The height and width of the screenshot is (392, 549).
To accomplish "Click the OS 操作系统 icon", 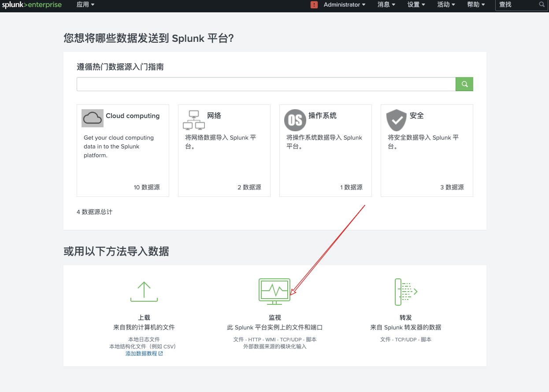I will pos(295,120).
